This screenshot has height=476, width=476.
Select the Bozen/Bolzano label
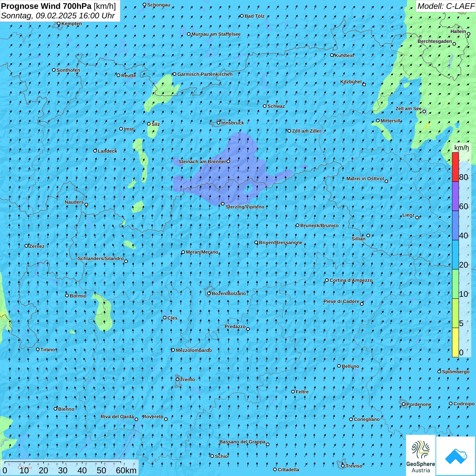coord(228,293)
